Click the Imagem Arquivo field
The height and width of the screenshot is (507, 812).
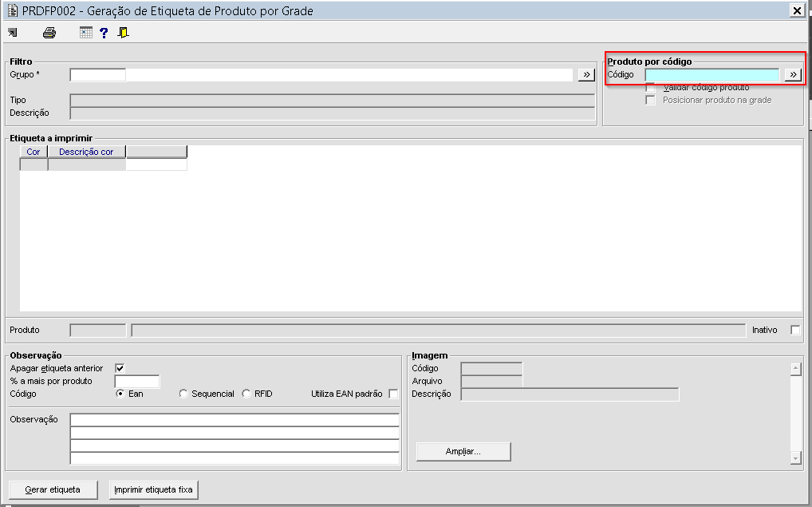491,381
